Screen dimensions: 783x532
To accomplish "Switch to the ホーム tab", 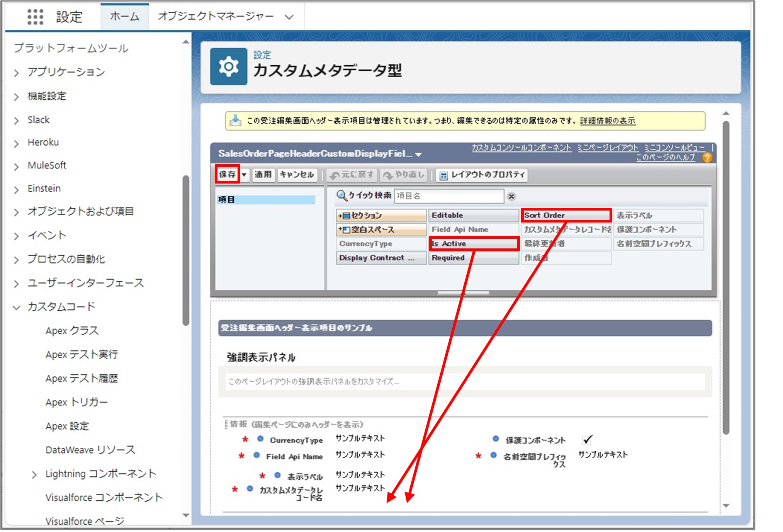I will pyautogui.click(x=124, y=16).
